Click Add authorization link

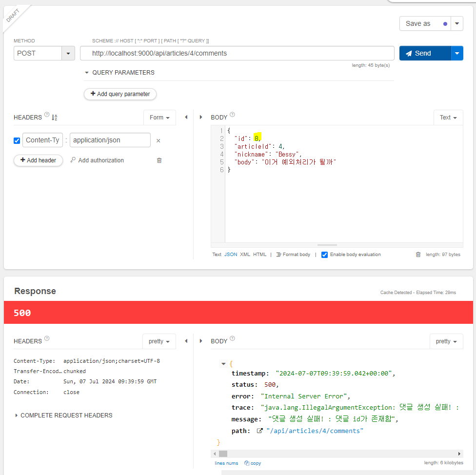point(101,160)
